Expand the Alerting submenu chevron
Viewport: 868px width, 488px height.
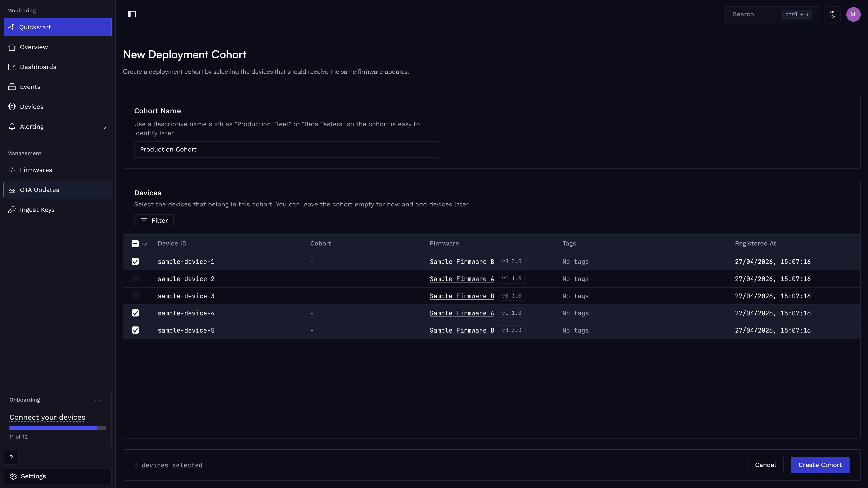click(x=105, y=127)
